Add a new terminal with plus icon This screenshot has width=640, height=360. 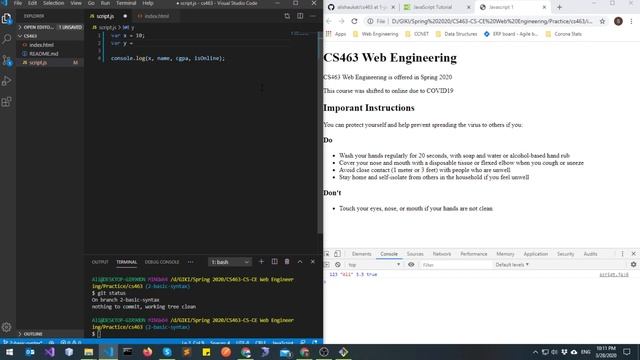(x=262, y=262)
